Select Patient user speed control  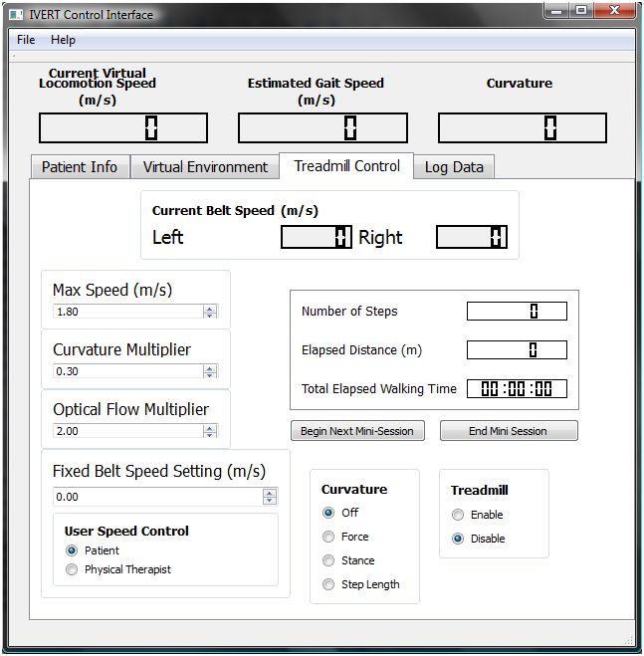pyautogui.click(x=72, y=550)
